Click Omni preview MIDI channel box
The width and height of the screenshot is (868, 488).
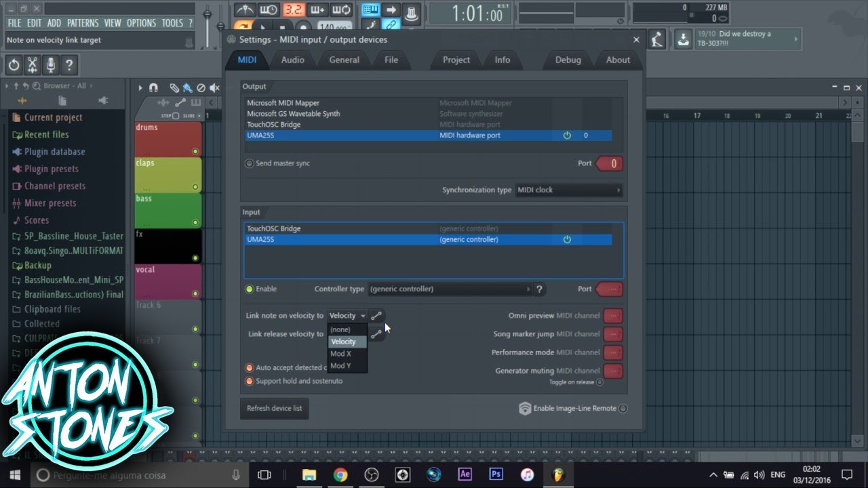click(612, 315)
